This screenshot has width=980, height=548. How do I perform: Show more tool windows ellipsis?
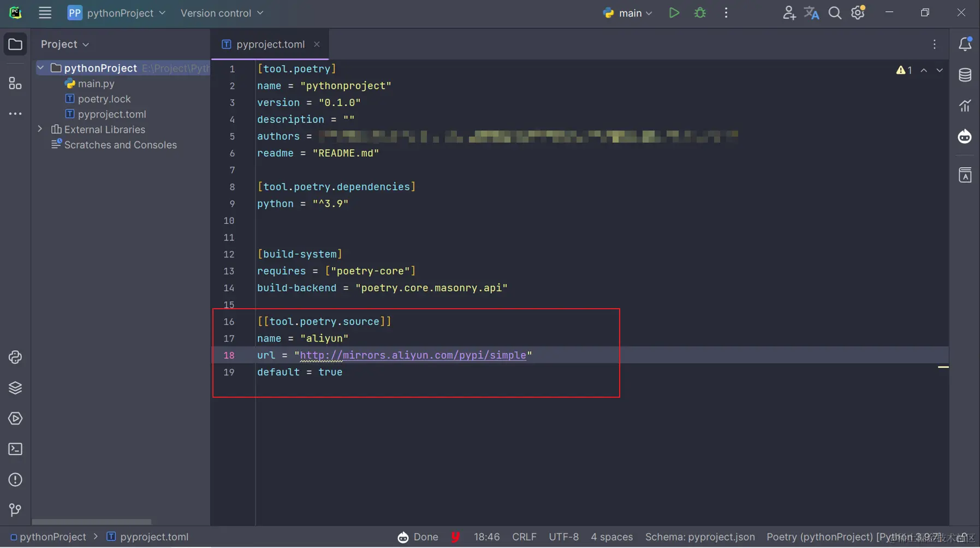coord(15,114)
